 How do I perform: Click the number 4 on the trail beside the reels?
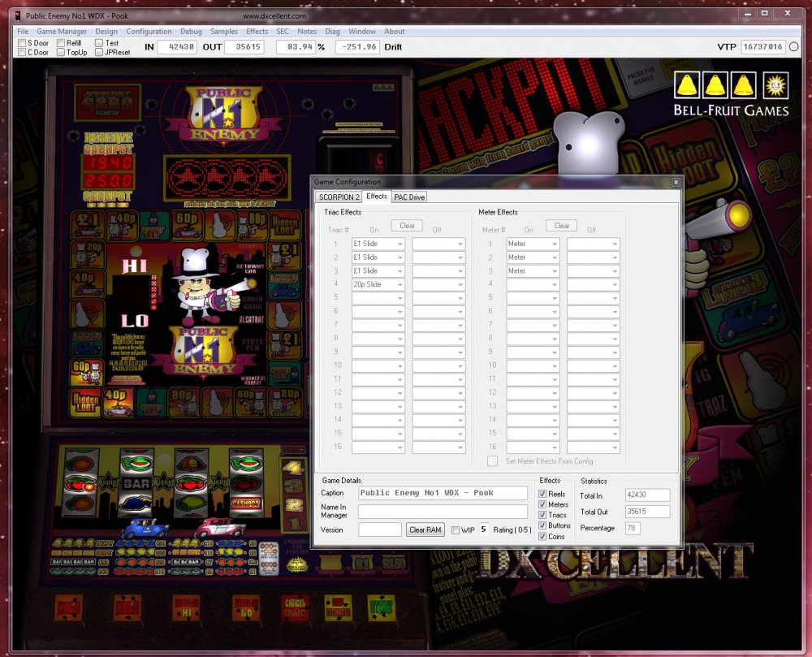coord(293,469)
